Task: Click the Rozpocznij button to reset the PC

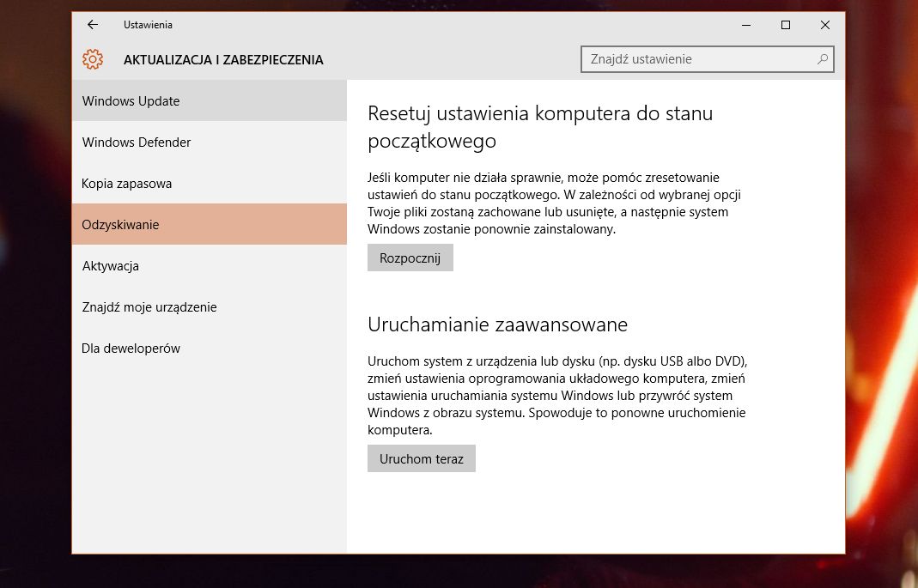Action: [x=410, y=257]
